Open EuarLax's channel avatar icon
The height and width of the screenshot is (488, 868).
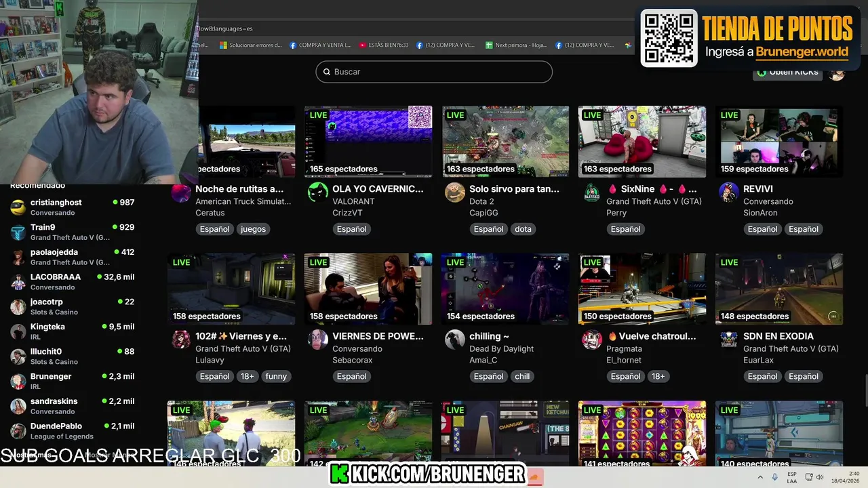729,339
